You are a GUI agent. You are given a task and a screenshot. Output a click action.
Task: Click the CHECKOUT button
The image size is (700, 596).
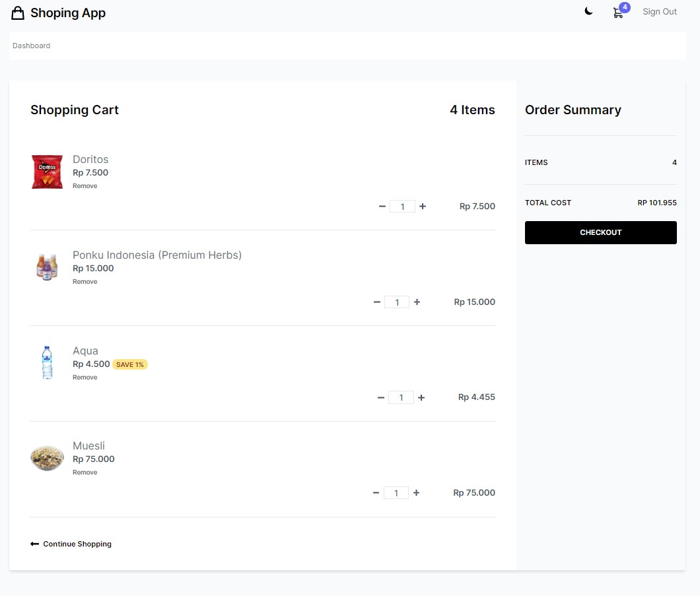(x=600, y=232)
